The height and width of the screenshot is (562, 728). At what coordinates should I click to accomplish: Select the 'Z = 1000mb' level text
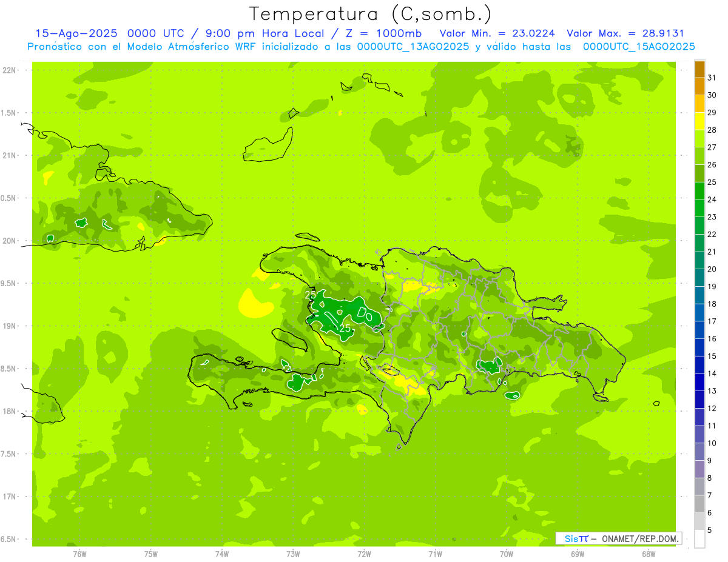coord(384,34)
